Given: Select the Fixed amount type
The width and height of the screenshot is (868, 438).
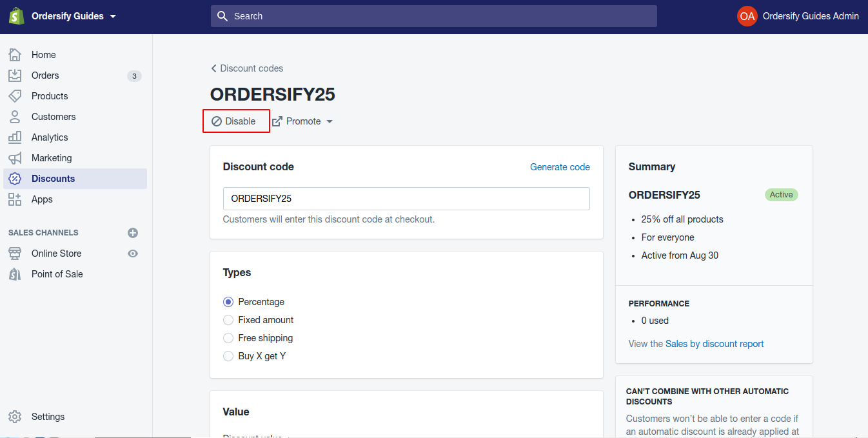Looking at the screenshot, I should click(228, 320).
